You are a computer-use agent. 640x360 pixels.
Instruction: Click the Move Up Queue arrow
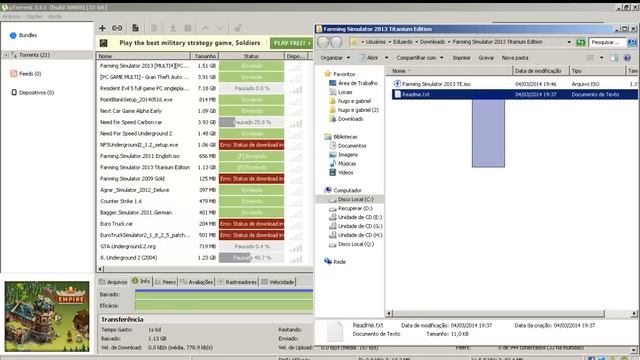[x=205, y=28]
